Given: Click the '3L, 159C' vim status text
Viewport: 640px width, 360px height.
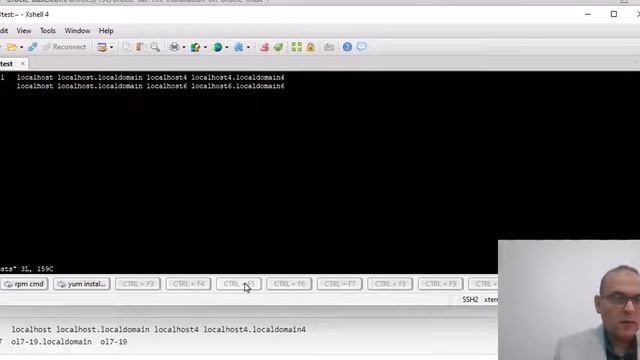Looking at the screenshot, I should pyautogui.click(x=37, y=269).
